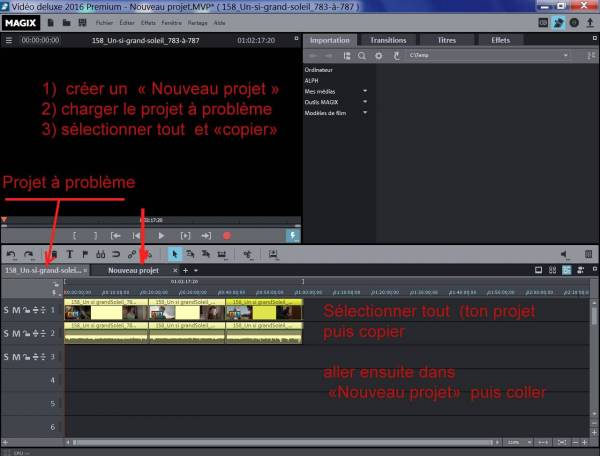600x456 pixels.
Task: Open the Nouveau projet timeline tab
Action: click(133, 270)
